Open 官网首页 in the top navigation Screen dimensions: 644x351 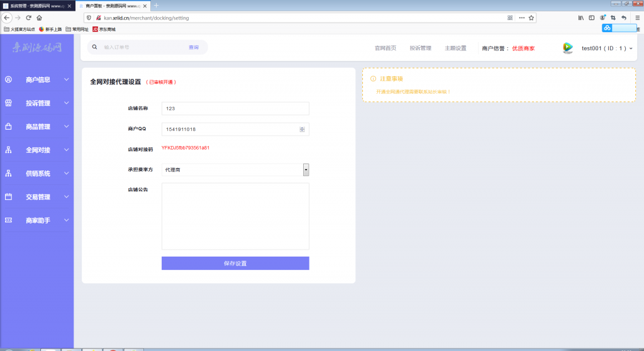(x=386, y=48)
